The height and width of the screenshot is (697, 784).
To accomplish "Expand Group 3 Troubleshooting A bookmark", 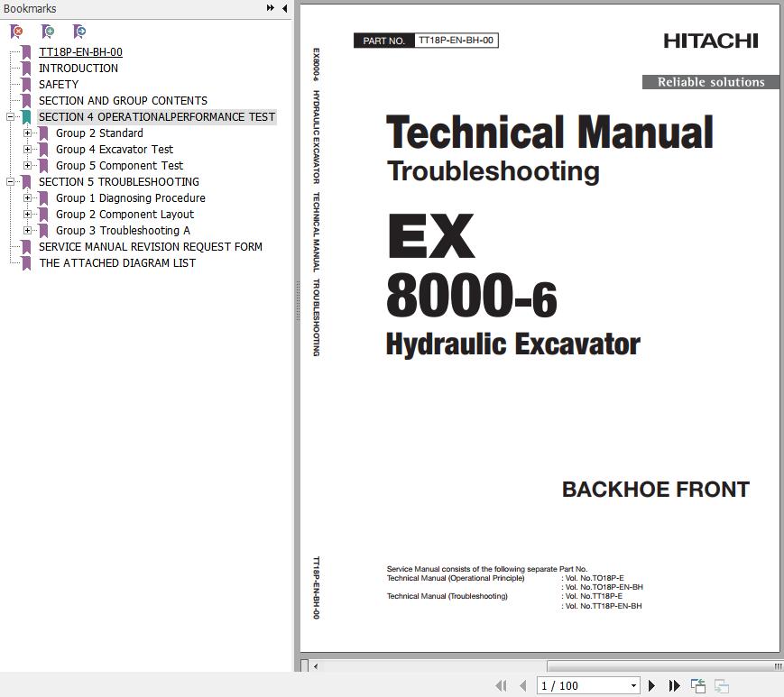I will click(28, 231).
